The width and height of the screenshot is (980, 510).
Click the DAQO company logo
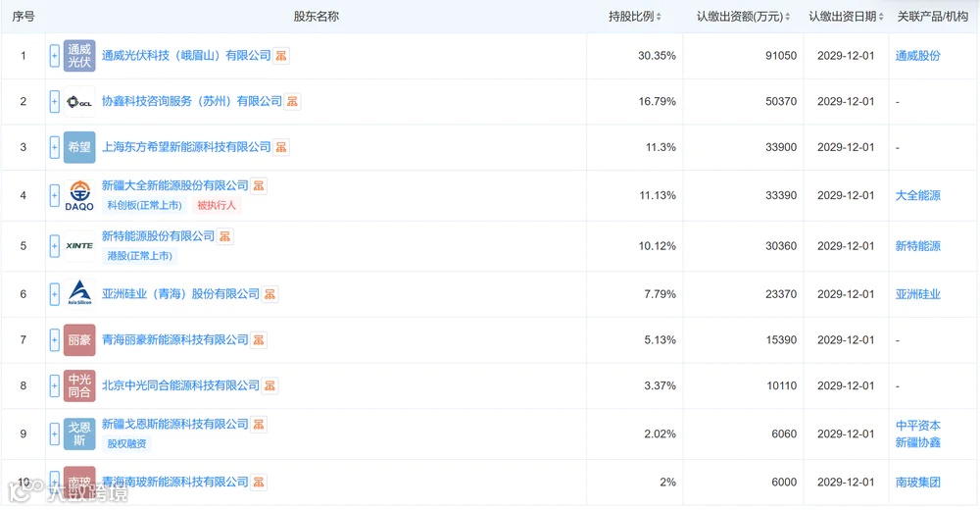pyautogui.click(x=79, y=195)
